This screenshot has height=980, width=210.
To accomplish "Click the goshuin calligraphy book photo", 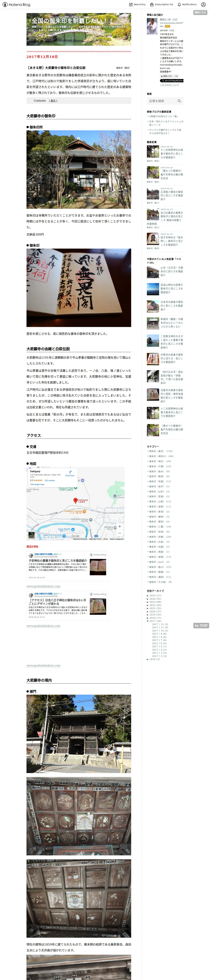I will pos(79,288).
